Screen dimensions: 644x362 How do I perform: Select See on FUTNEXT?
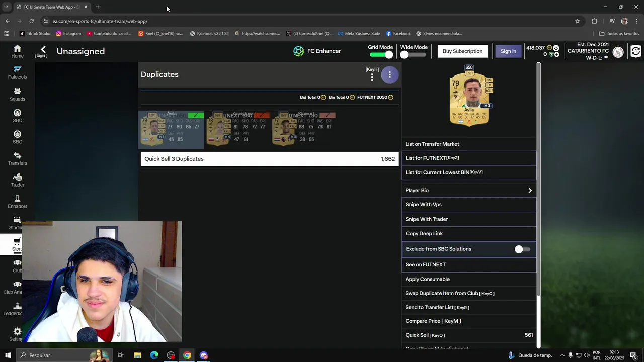469,265
